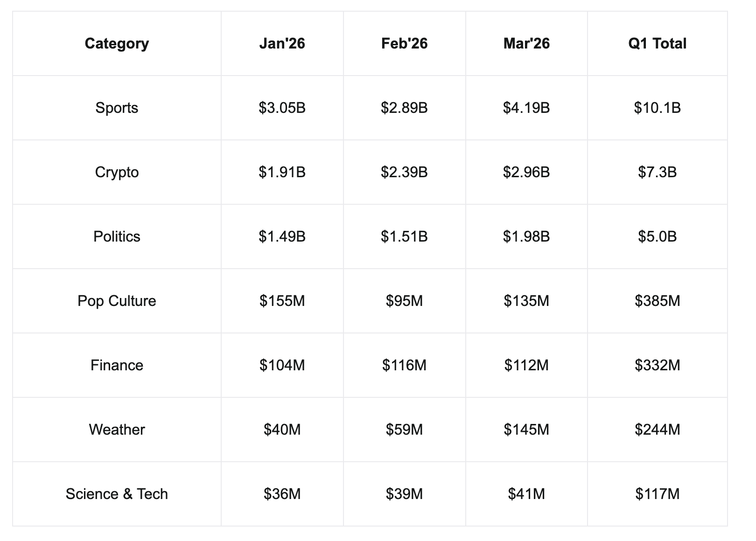Viewport: 756px width, 541px height.
Task: Click the Feb'26 column header
Action: 404,43
